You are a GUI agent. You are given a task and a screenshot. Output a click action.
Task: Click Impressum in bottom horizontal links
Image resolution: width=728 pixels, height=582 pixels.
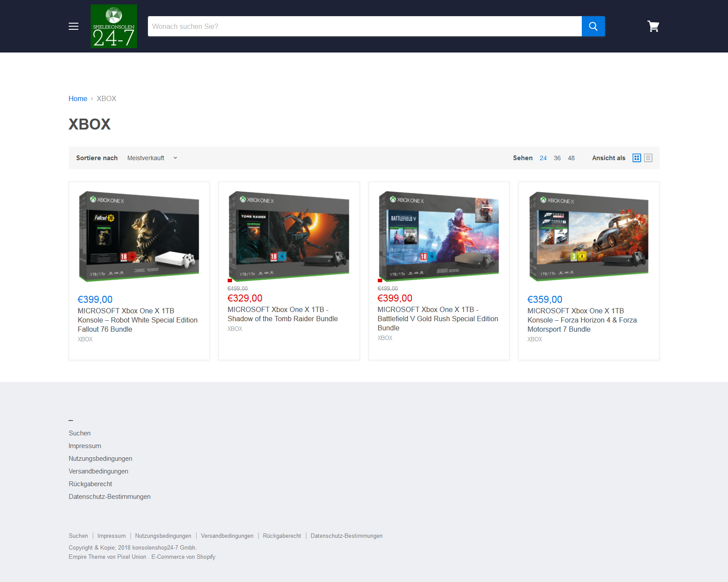click(112, 536)
